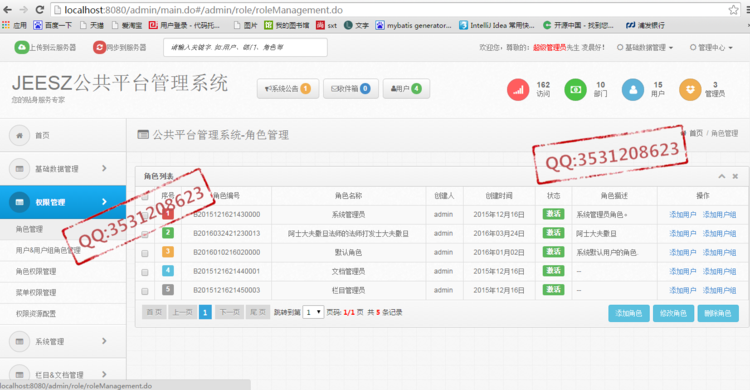Click the orange number 3 row badge
Viewport: 750px width, 390px height.
point(168,252)
